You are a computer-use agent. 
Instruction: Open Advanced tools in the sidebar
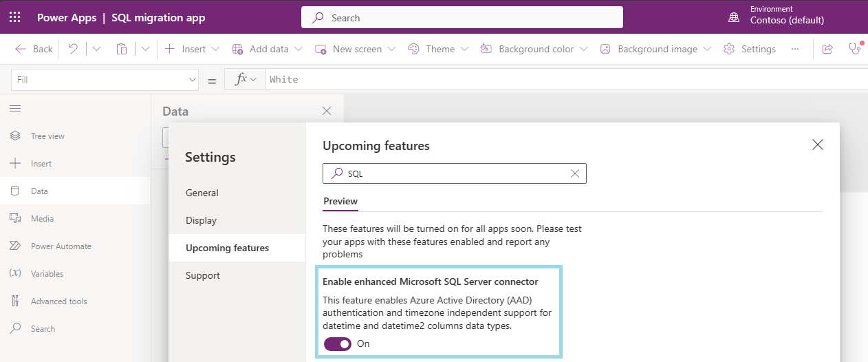pos(75,301)
